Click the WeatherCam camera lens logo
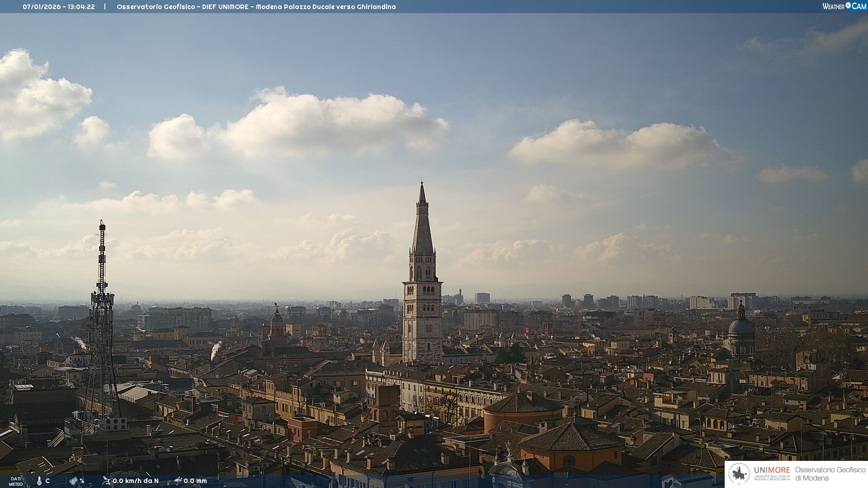The image size is (868, 488). pos(848,5)
